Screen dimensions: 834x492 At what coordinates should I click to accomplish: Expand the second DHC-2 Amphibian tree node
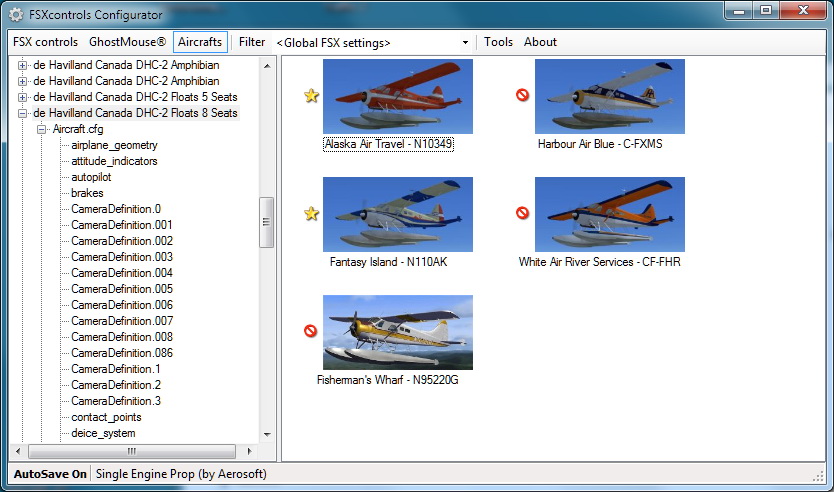22,81
